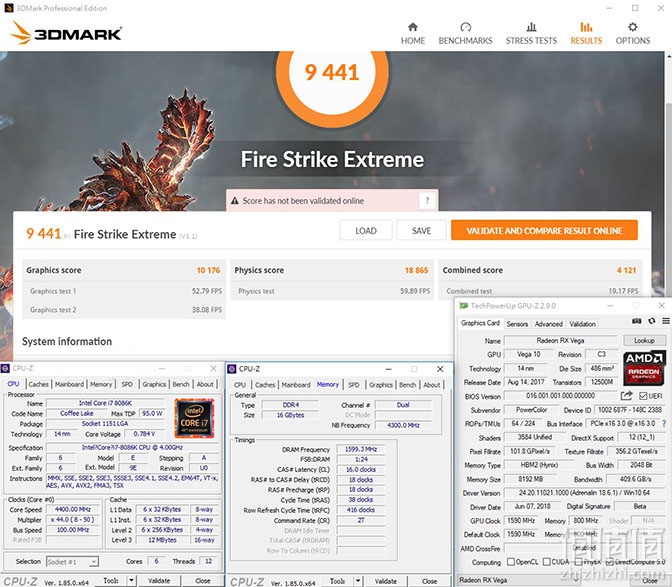Toggle the DirectCompute 5.0 checkbox
672x587 pixels.
tap(609, 562)
